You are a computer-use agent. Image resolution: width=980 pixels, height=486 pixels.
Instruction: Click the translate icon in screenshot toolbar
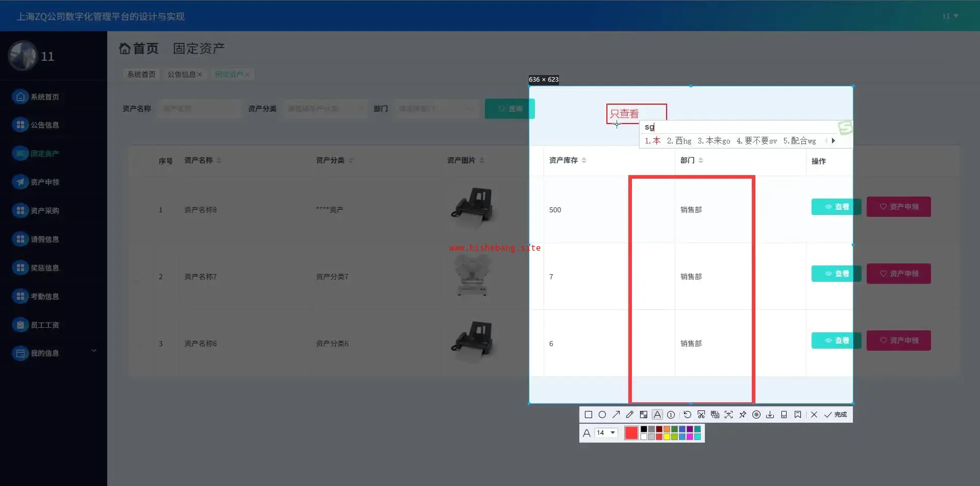(x=715, y=415)
